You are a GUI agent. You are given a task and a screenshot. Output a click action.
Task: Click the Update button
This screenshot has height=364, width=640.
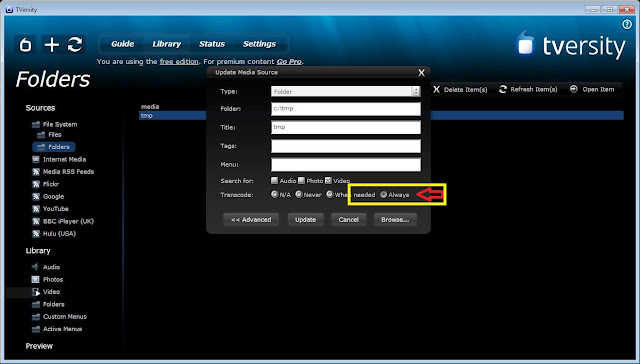(305, 220)
